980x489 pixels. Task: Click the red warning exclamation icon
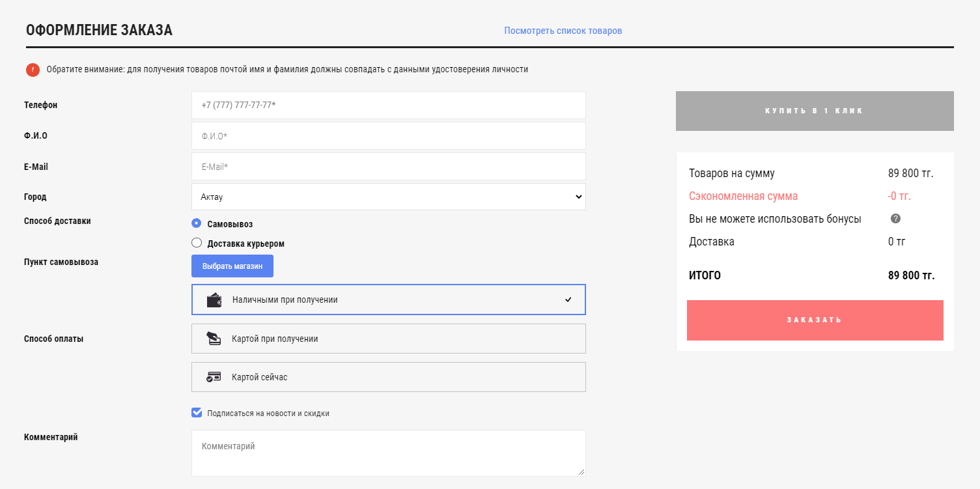click(x=33, y=70)
